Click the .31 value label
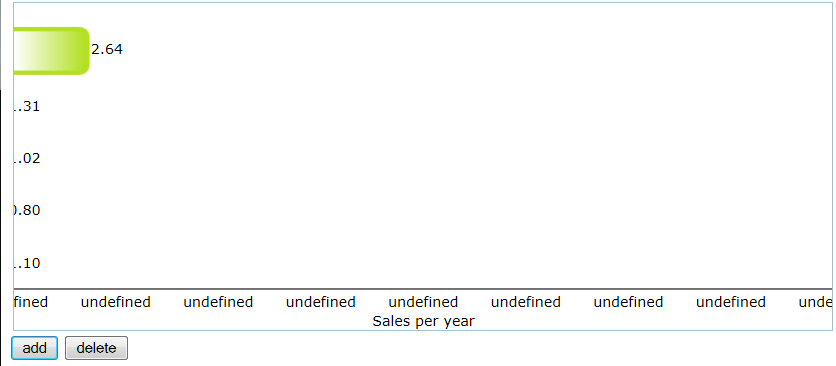 tap(27, 107)
